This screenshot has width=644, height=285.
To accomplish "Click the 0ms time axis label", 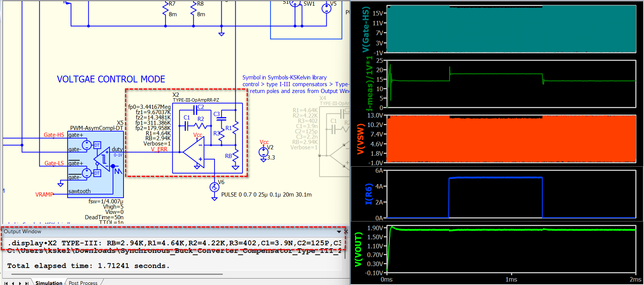I will tap(386, 280).
